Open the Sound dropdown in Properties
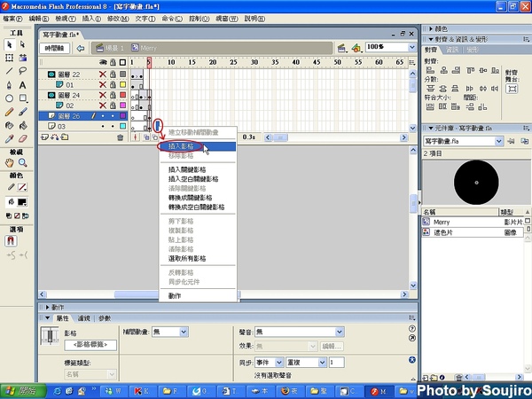The image size is (532, 399). tap(340, 332)
